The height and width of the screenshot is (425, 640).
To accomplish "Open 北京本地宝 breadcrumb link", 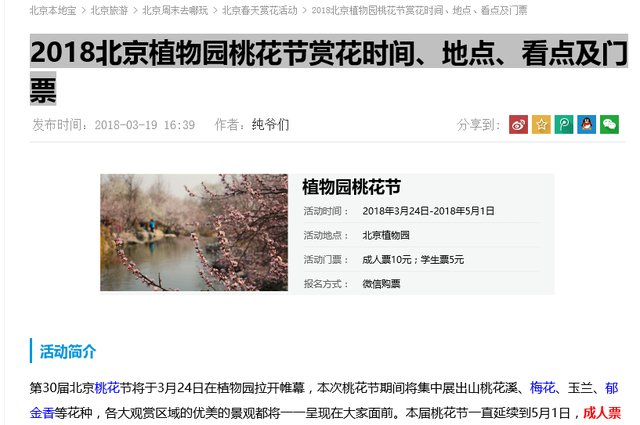I will coord(53,10).
